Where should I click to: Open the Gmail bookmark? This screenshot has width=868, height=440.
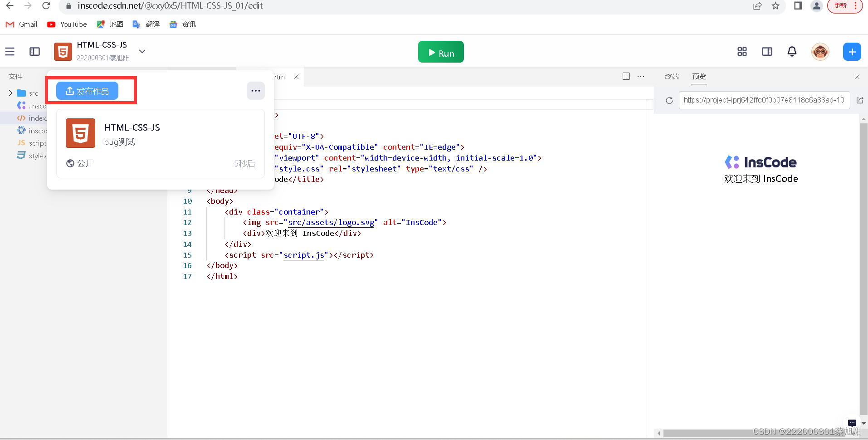click(x=21, y=24)
